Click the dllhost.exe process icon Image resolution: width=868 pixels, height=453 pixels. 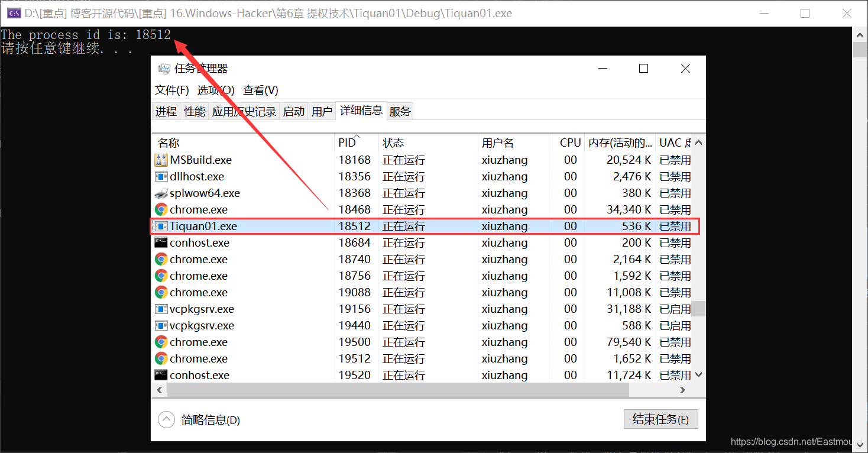(x=161, y=176)
